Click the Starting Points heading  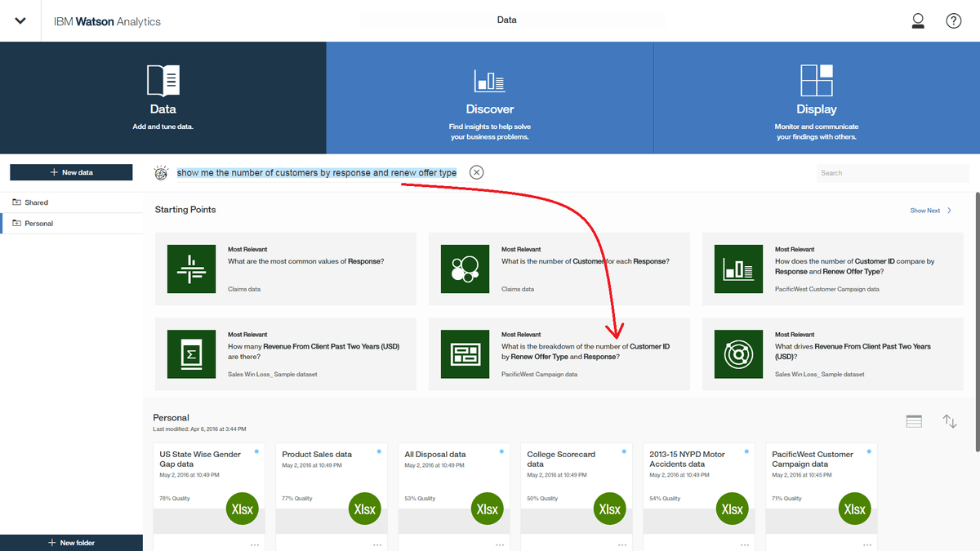[185, 210]
